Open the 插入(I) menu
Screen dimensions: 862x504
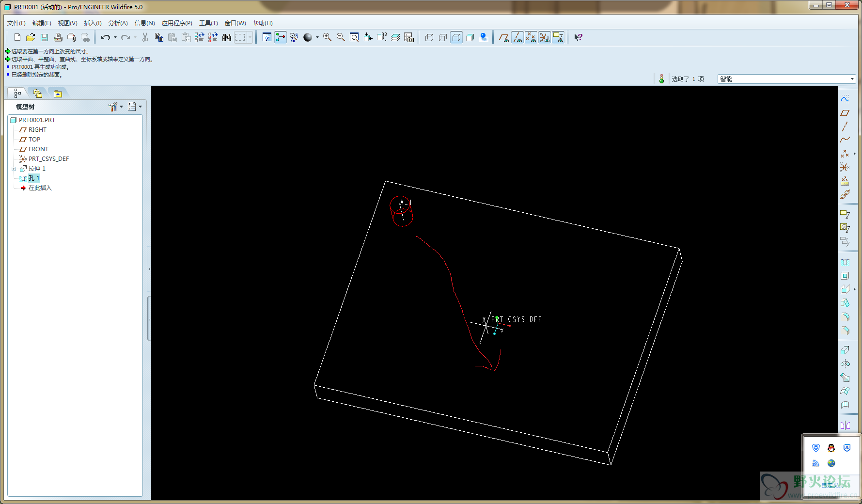93,23
